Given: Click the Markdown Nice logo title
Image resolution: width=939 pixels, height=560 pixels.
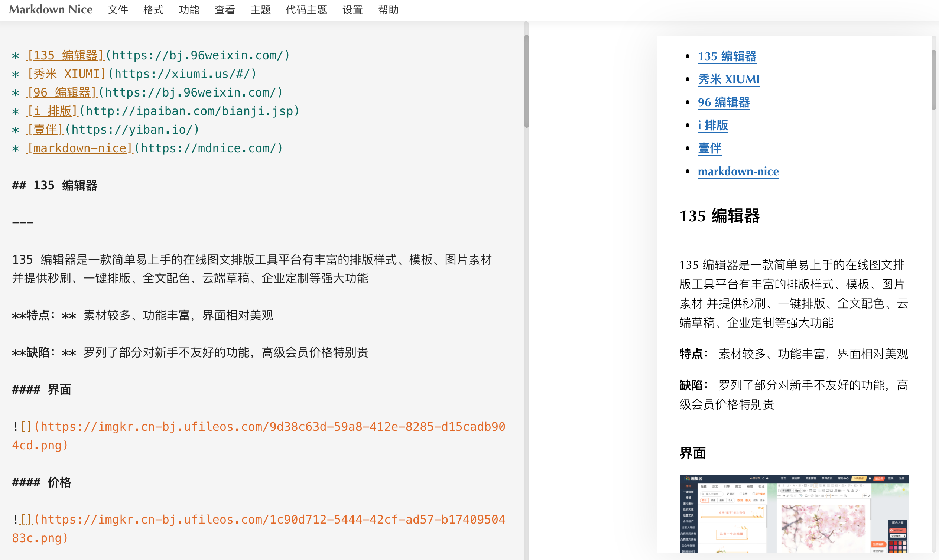Looking at the screenshot, I should [51, 10].
